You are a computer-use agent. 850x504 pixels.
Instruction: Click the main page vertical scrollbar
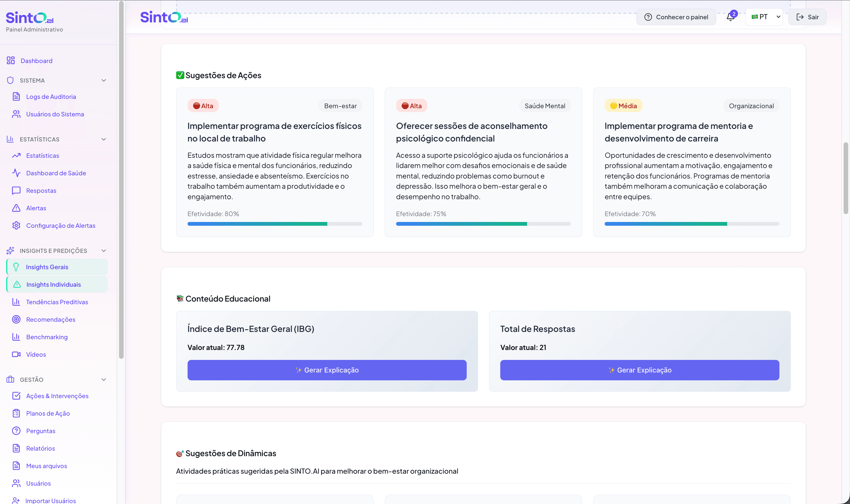click(846, 178)
